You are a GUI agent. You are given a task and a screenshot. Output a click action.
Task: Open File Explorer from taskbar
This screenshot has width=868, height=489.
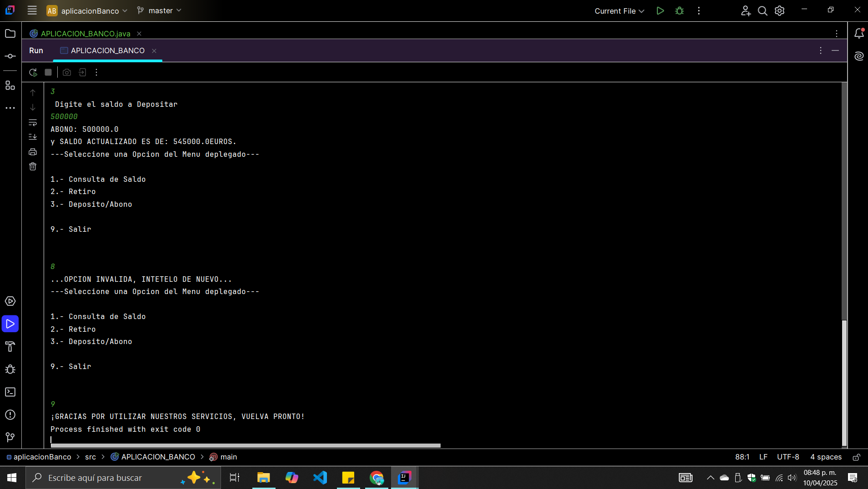tap(263, 478)
